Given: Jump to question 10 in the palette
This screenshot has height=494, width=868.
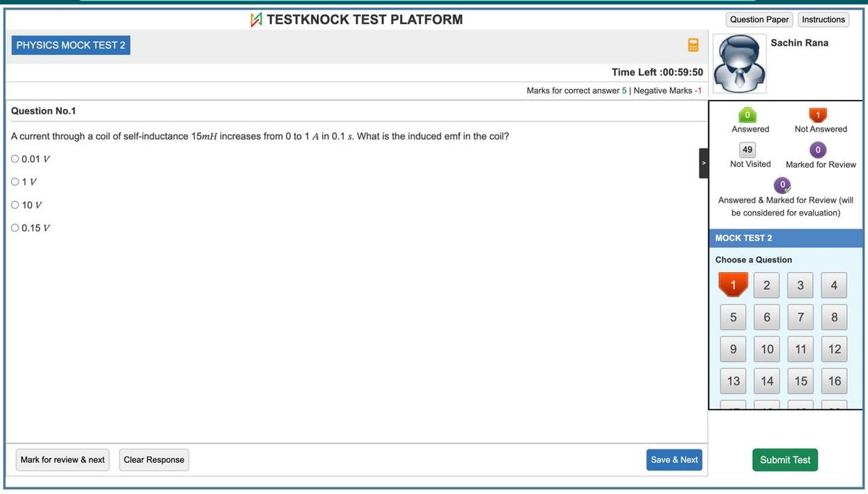Looking at the screenshot, I should pos(766,349).
